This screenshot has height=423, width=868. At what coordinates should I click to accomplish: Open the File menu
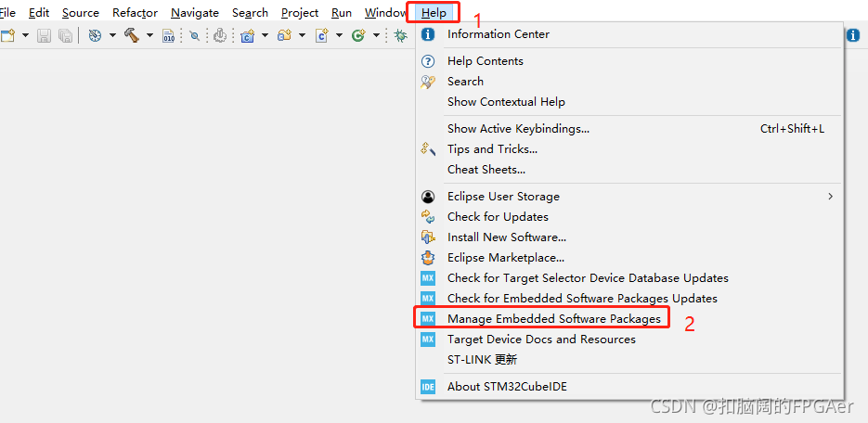[x=7, y=12]
